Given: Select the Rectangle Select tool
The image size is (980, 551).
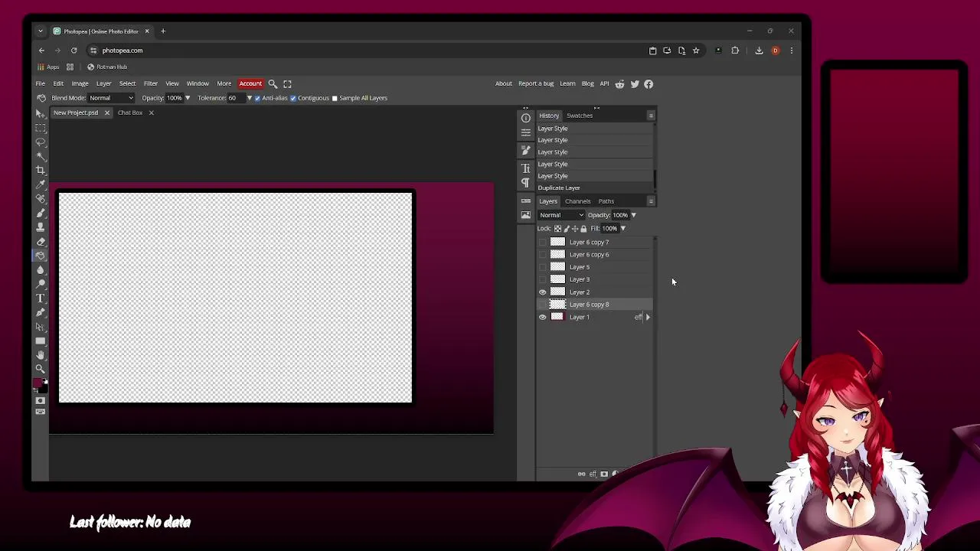Looking at the screenshot, I should (x=41, y=128).
